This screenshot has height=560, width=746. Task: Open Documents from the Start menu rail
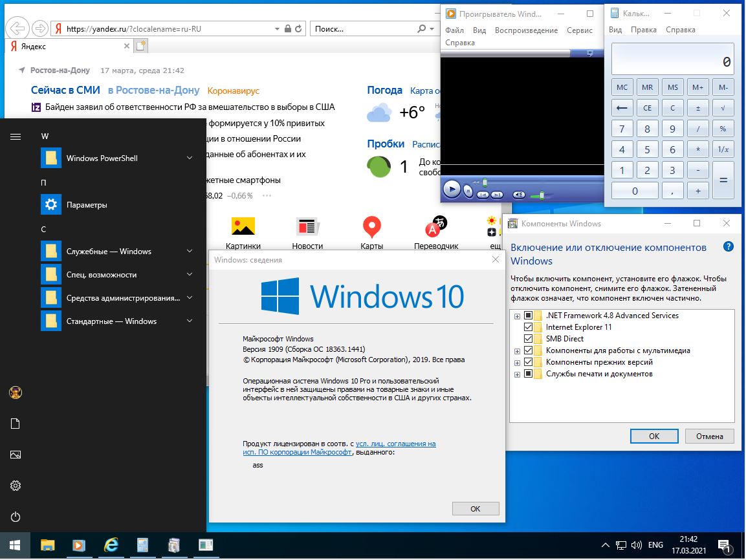[x=16, y=424]
